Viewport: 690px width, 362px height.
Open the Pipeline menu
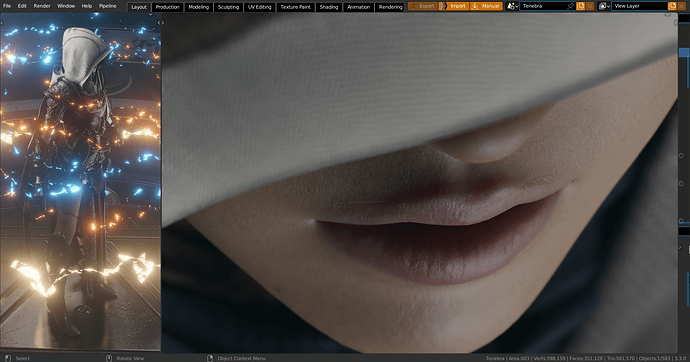tap(107, 6)
